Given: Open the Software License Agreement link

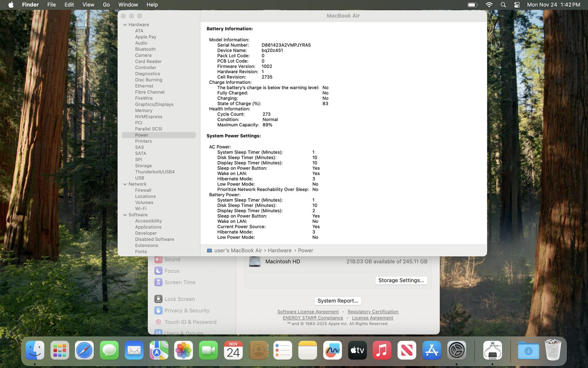Looking at the screenshot, I should (308, 312).
